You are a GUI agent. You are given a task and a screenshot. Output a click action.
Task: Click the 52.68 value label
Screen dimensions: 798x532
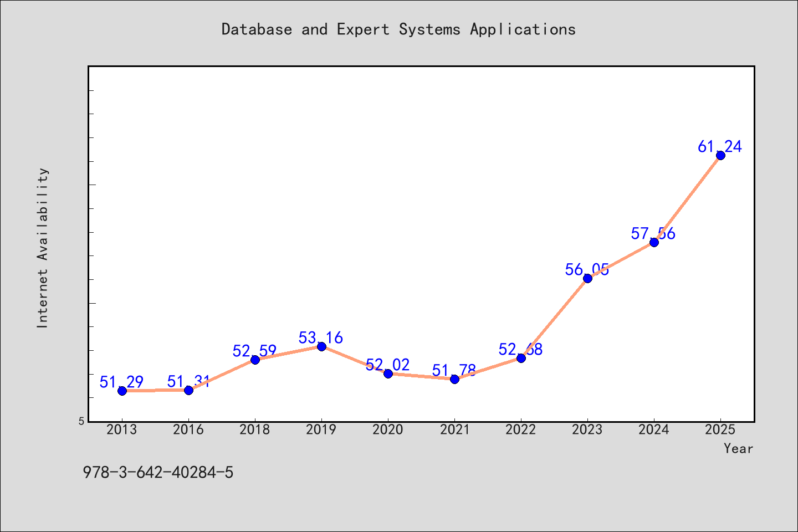click(x=521, y=349)
